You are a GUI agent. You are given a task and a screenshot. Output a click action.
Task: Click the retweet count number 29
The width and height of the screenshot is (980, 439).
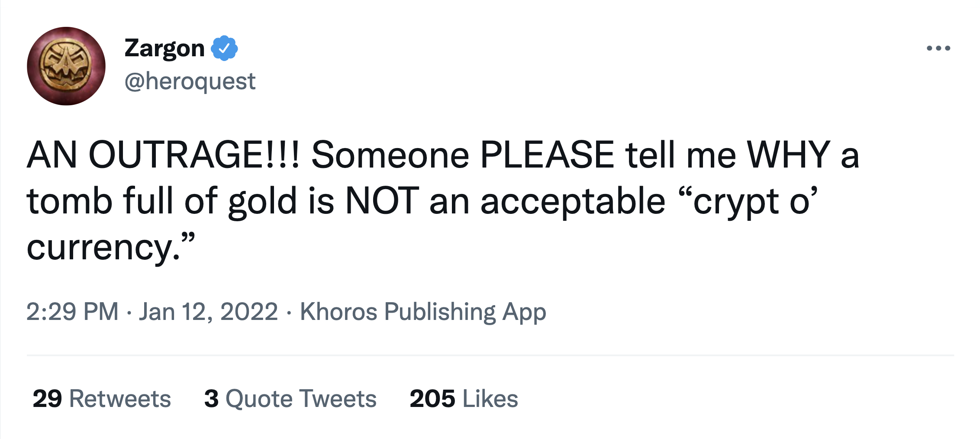(47, 398)
